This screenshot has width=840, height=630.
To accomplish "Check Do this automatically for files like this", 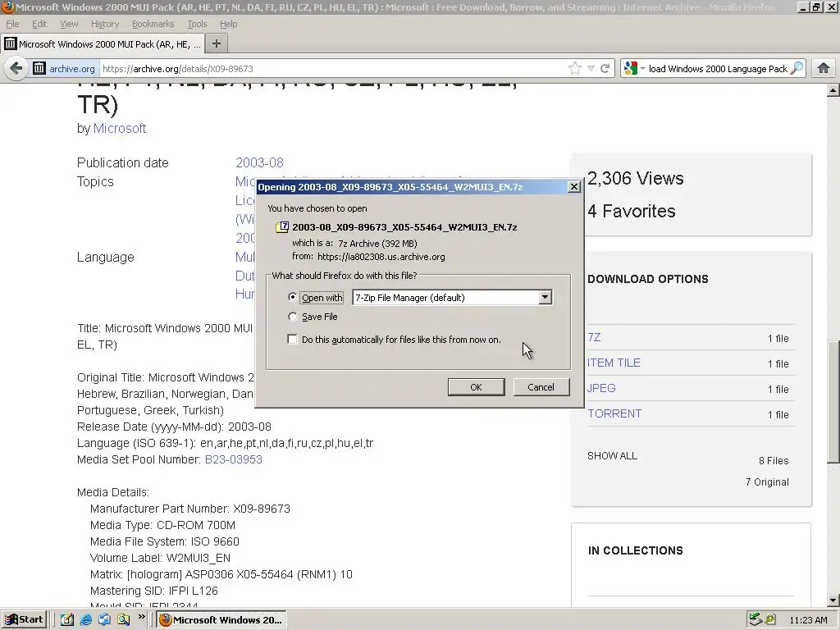I will click(x=293, y=339).
